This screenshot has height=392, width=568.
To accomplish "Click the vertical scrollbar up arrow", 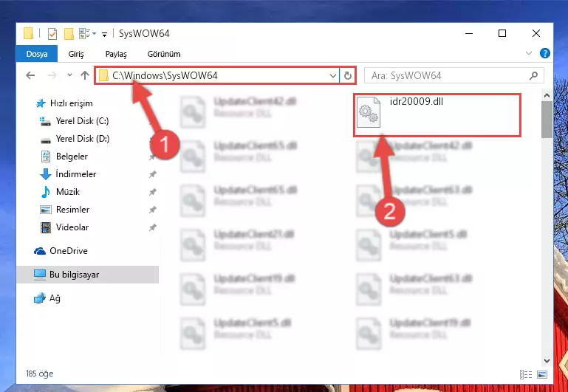I will pyautogui.click(x=547, y=95).
